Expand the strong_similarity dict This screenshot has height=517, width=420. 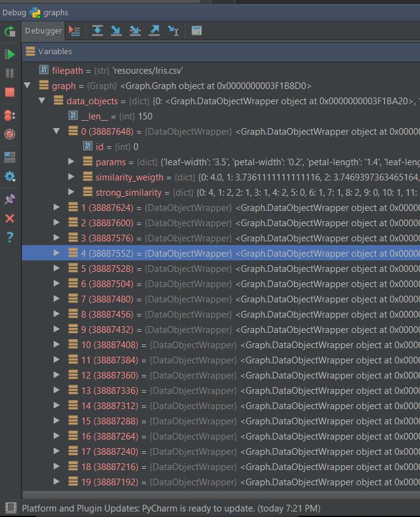[x=71, y=192]
